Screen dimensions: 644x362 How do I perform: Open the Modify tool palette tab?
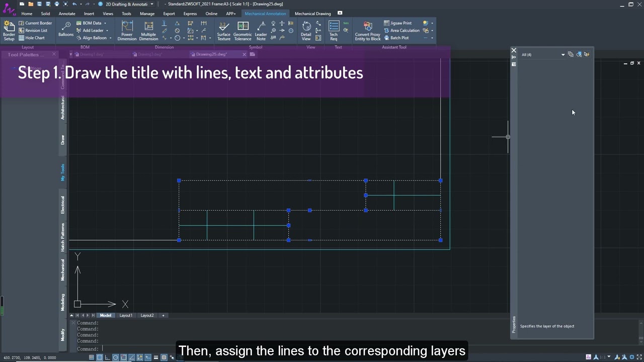click(63, 335)
